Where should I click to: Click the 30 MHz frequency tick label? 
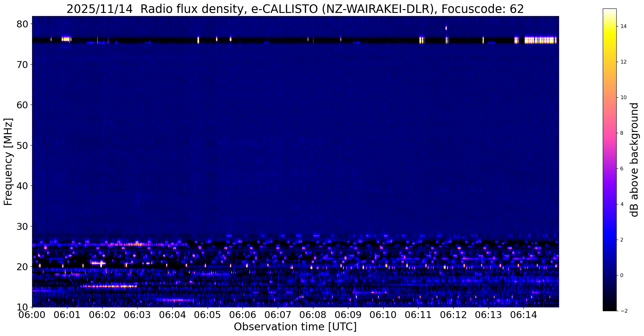pos(22,226)
